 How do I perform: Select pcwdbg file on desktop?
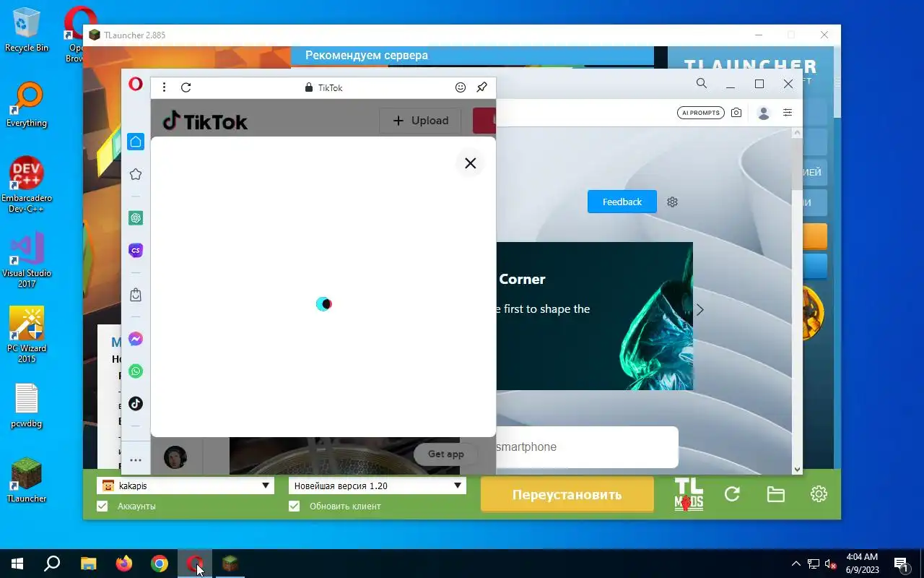pyautogui.click(x=27, y=405)
